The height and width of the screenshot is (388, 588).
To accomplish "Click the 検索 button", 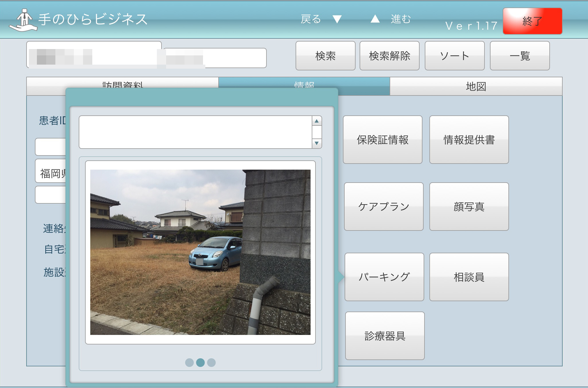I will [325, 56].
